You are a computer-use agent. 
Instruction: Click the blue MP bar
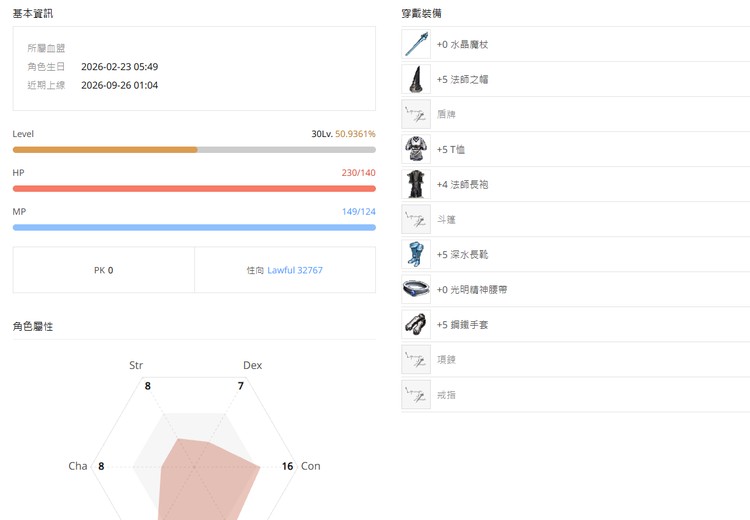tap(194, 227)
